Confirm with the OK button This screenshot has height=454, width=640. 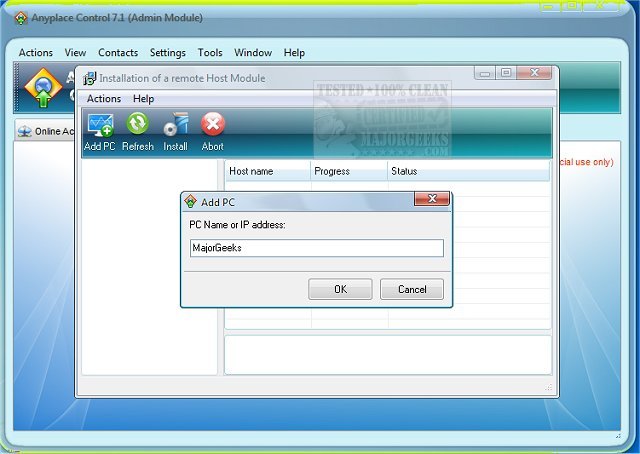pos(340,289)
